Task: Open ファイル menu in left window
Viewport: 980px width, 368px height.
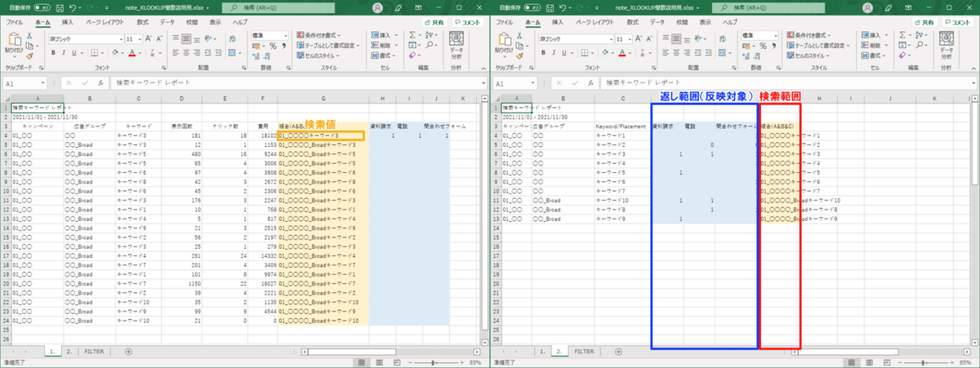Action: coord(15,23)
